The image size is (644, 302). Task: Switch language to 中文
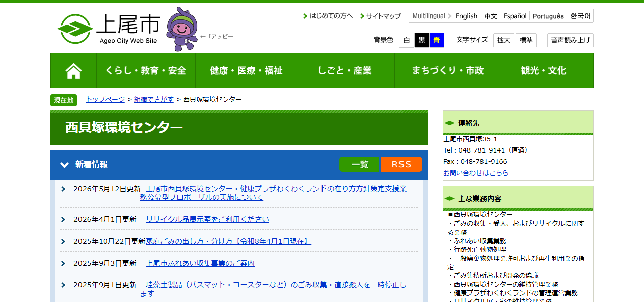[491, 16]
